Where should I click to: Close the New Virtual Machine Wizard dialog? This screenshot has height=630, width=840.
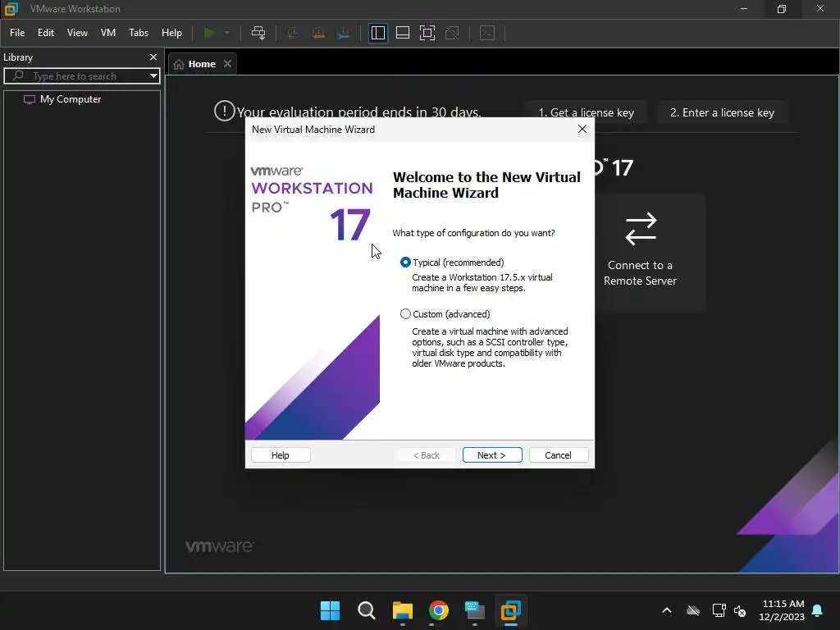(582, 129)
